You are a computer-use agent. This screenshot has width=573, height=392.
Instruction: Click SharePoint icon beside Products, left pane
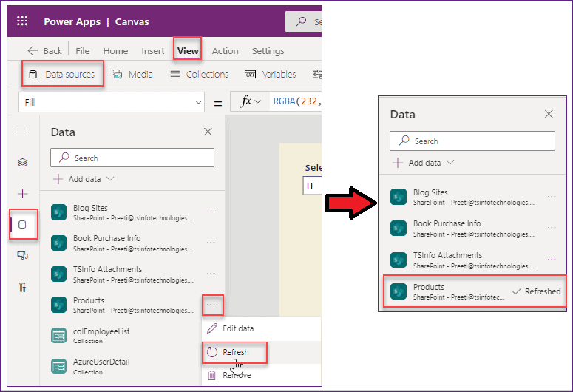tap(58, 304)
